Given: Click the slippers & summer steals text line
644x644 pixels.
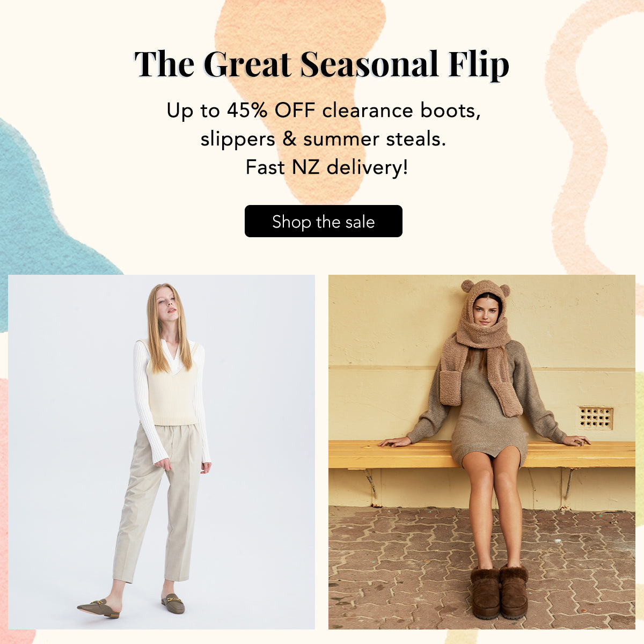Looking at the screenshot, I should [x=323, y=139].
